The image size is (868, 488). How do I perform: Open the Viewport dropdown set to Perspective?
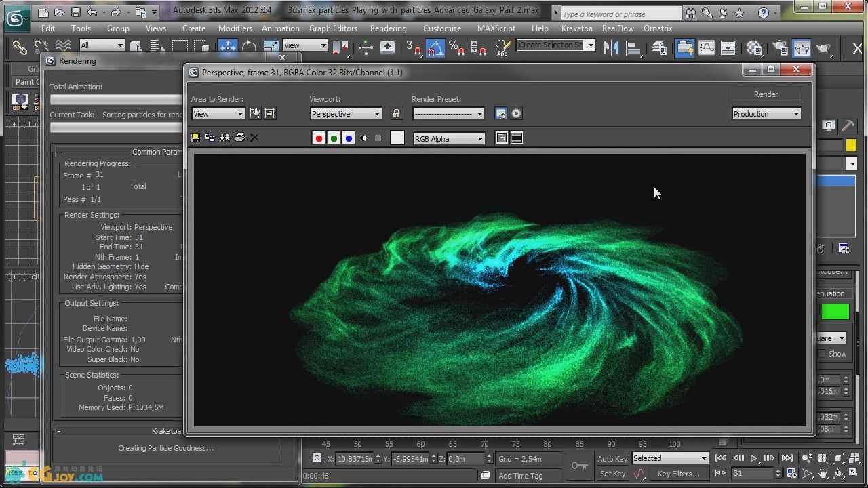(346, 114)
